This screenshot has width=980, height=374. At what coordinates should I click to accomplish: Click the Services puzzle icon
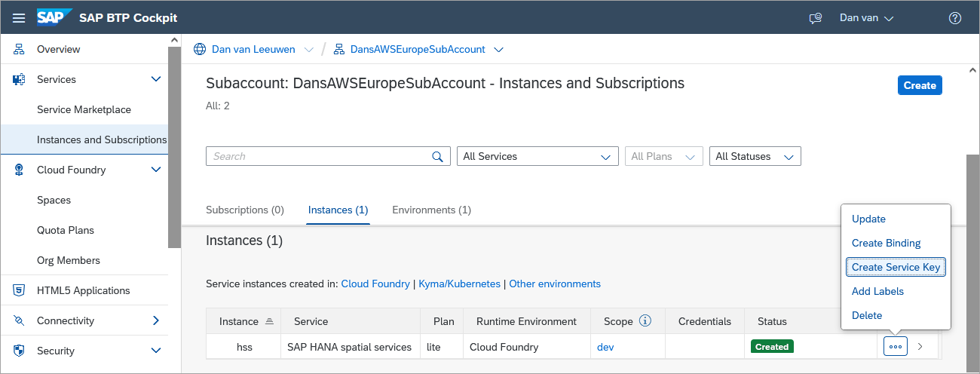tap(19, 79)
